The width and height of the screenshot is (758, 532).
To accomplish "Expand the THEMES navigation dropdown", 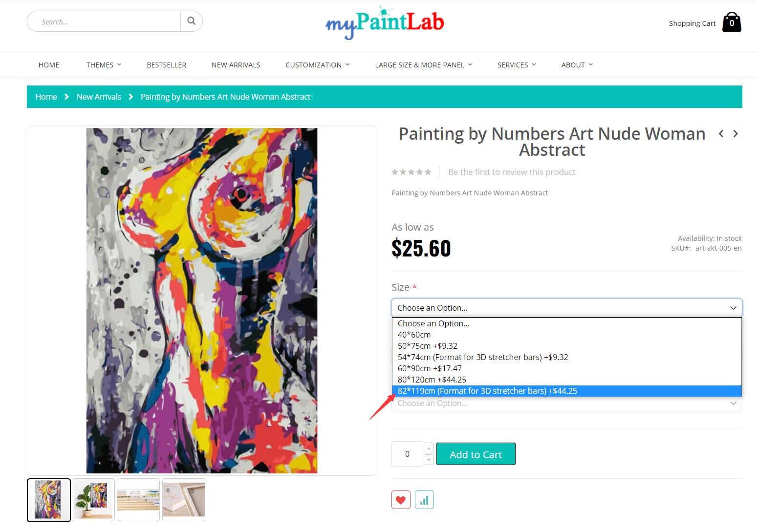I will [x=103, y=64].
